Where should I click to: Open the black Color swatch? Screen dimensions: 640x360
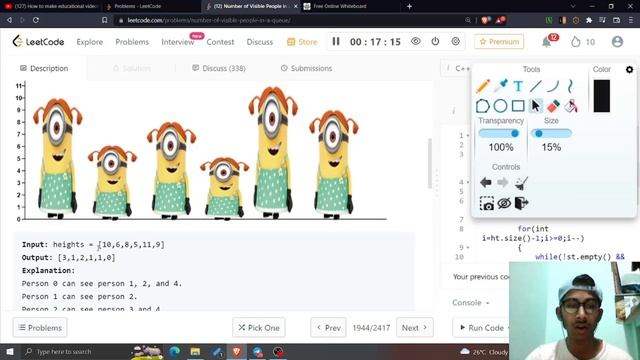602,96
